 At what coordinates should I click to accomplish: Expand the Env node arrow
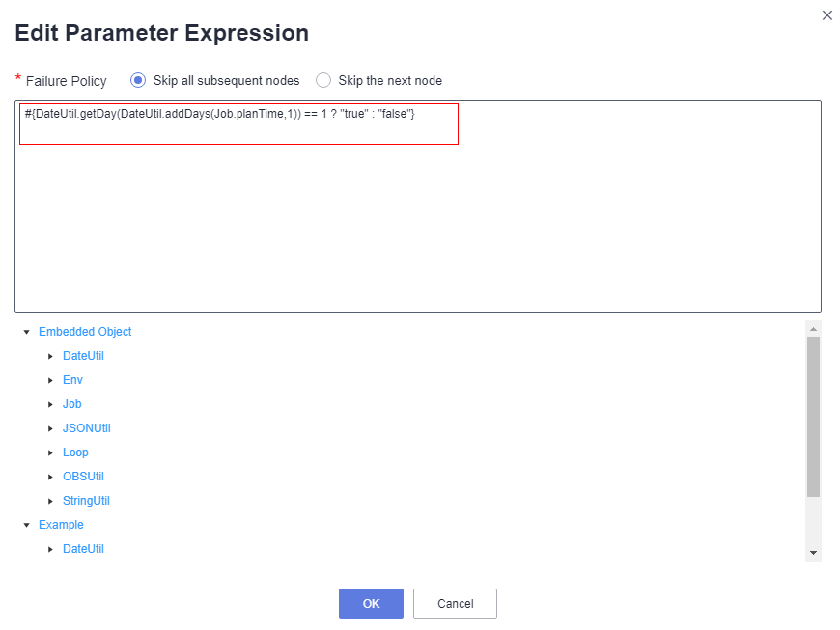(x=50, y=380)
